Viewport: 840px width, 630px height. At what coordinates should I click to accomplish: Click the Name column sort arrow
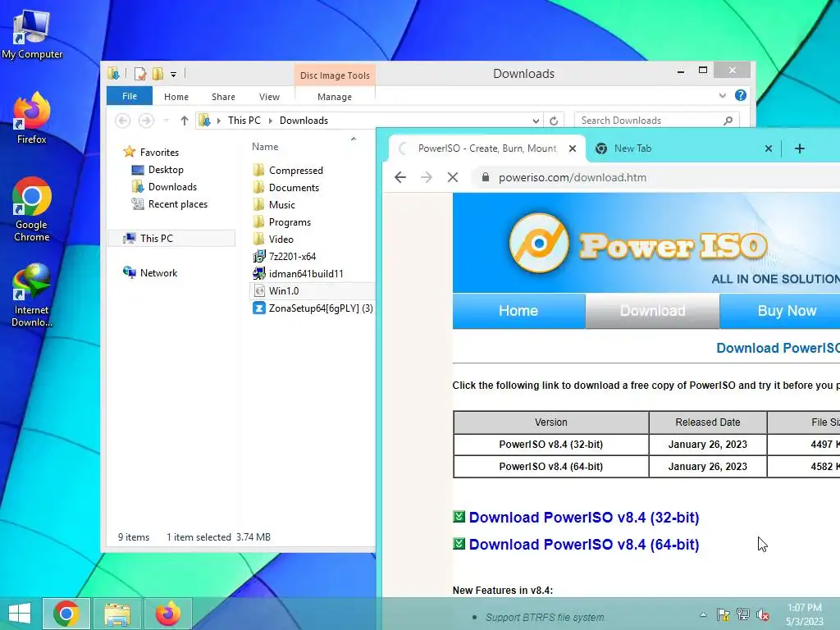coord(354,139)
